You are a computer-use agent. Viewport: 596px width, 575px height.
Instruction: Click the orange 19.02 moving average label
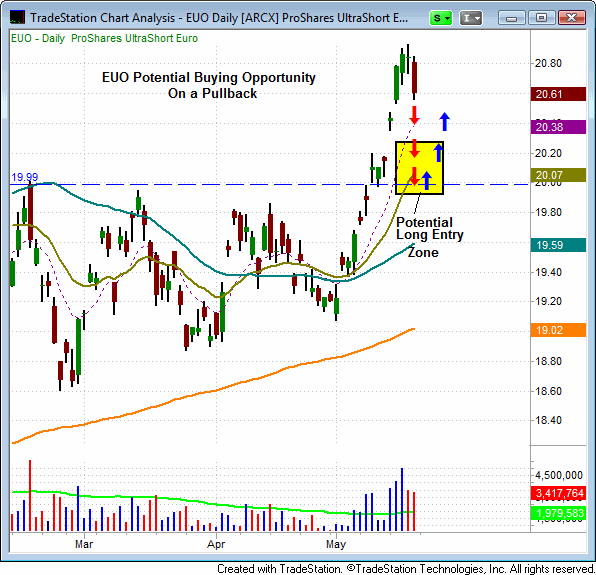pyautogui.click(x=558, y=330)
